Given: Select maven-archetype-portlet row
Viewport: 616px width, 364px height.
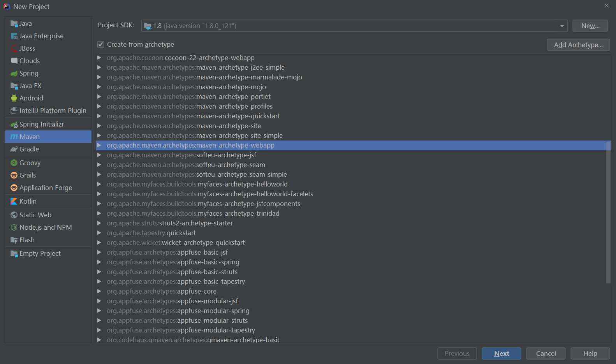Looking at the screenshot, I should coord(354,97).
